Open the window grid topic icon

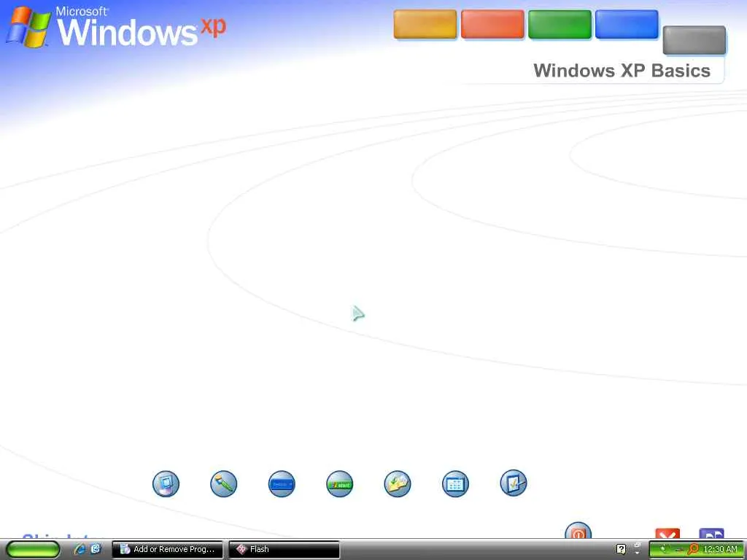(x=455, y=484)
